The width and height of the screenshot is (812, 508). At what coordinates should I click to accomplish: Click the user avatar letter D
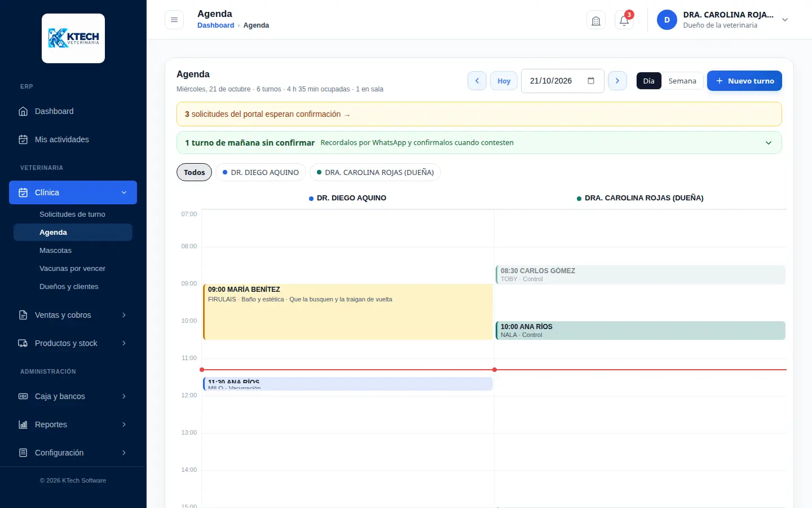coord(667,20)
